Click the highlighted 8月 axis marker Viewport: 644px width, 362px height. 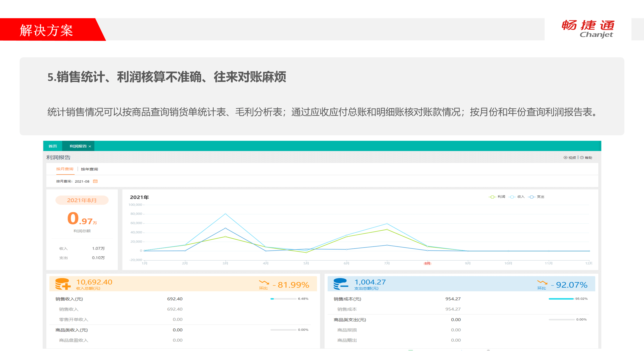427,263
